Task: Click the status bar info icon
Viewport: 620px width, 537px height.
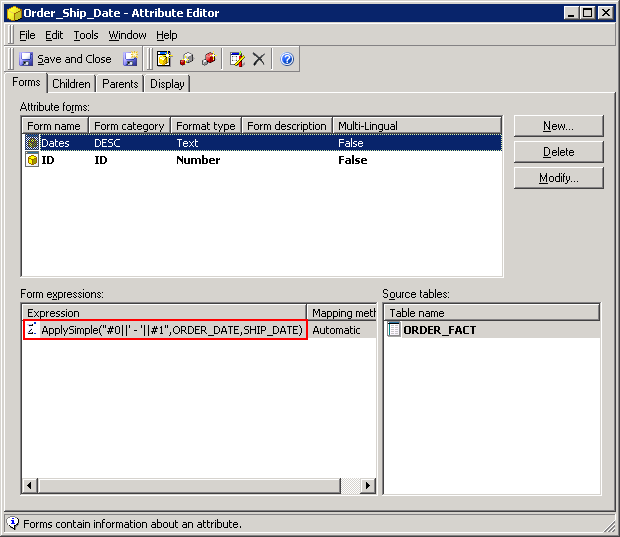Action: pos(13,523)
